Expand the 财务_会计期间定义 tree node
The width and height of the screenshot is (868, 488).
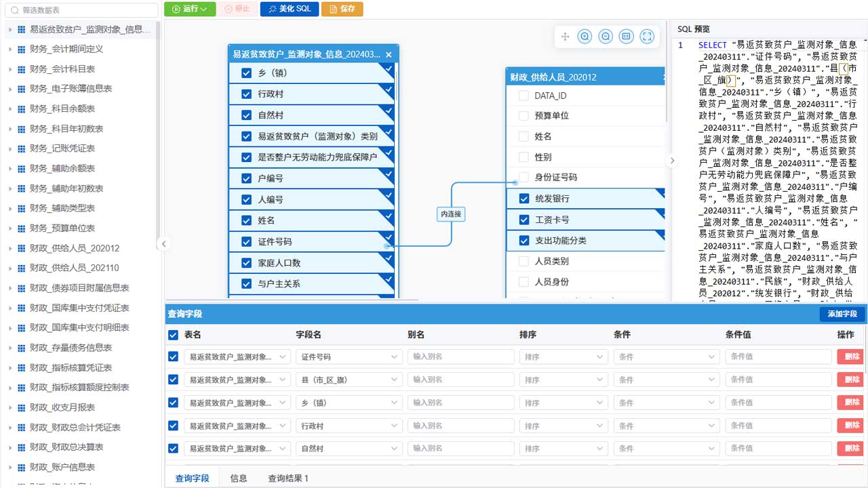[x=10, y=49]
